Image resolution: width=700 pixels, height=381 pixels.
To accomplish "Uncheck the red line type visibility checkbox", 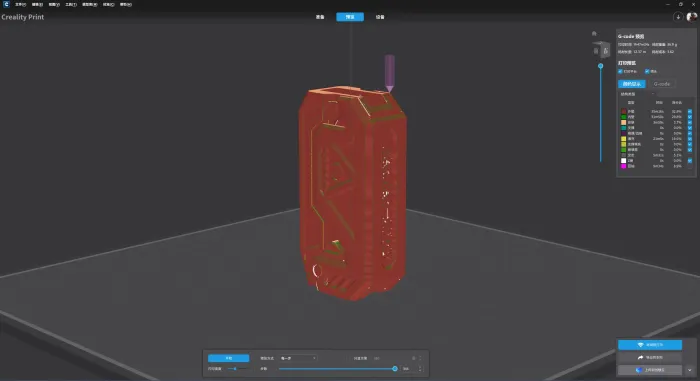I will pyautogui.click(x=690, y=111).
